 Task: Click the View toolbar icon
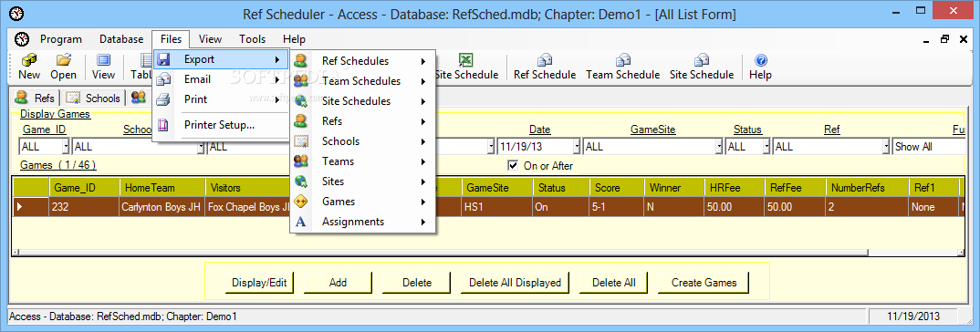103,60
